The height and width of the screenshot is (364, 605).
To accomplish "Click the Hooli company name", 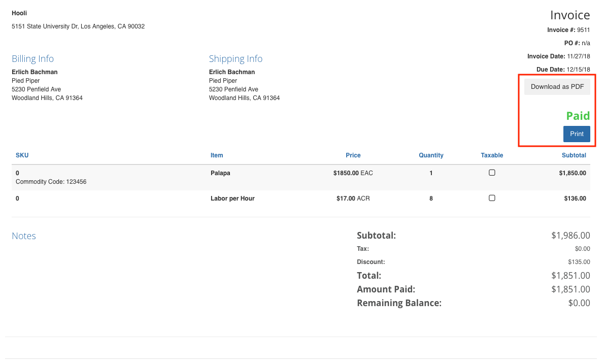I will click(19, 13).
